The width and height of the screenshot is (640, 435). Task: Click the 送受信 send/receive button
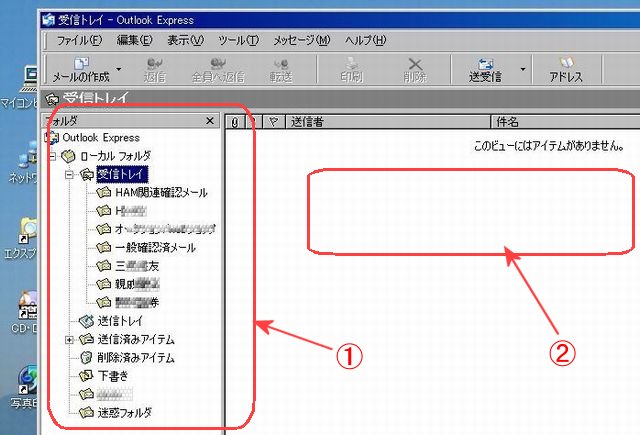coord(485,70)
